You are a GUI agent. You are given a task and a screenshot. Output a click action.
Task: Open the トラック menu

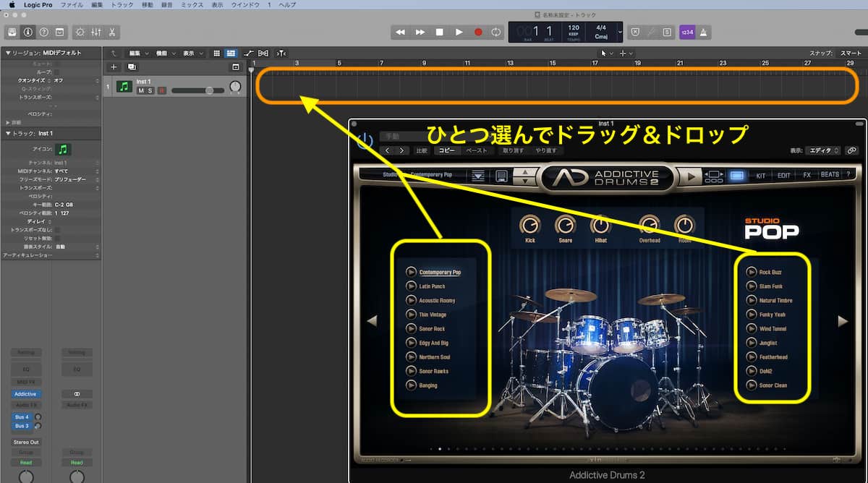(122, 4)
